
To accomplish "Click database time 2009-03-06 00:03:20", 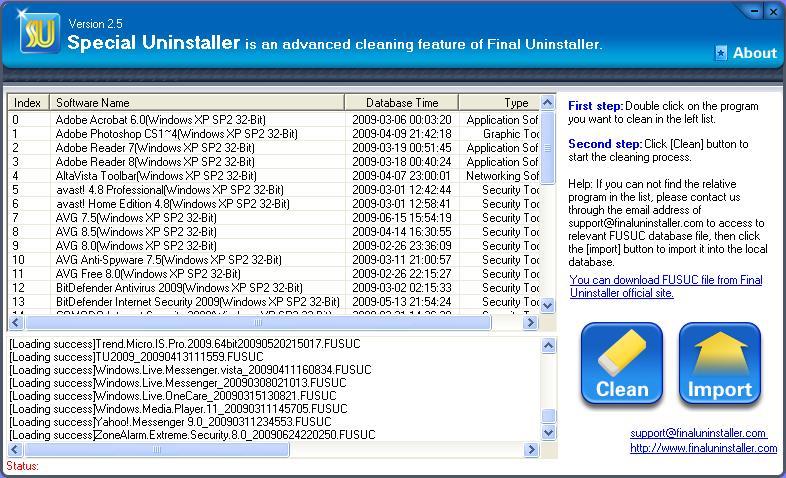I will click(x=402, y=120).
